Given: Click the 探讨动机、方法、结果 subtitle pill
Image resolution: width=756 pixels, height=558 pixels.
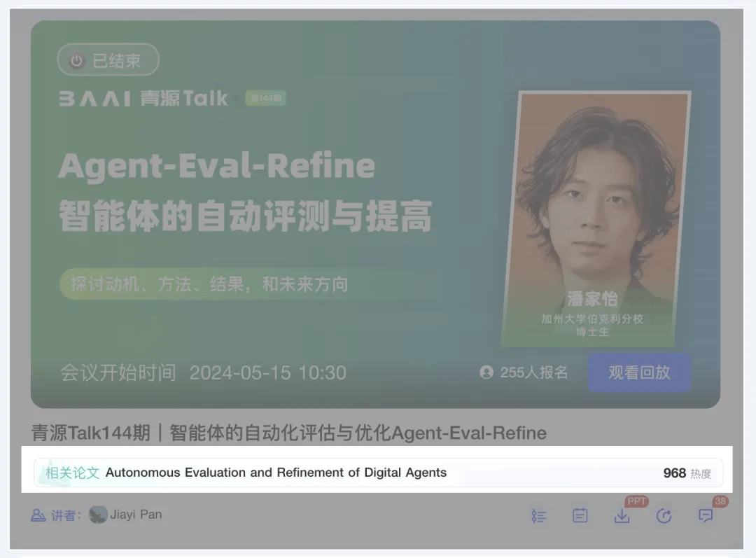Looking at the screenshot, I should click(x=210, y=284).
